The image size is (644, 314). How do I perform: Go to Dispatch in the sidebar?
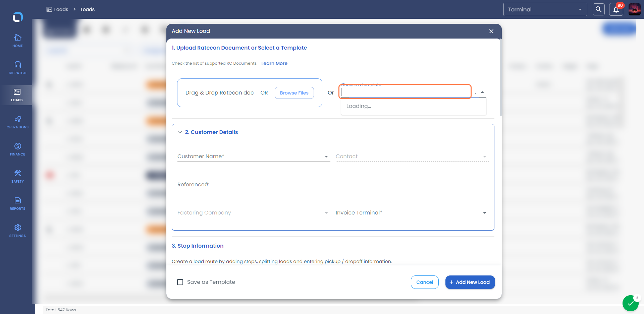click(17, 68)
